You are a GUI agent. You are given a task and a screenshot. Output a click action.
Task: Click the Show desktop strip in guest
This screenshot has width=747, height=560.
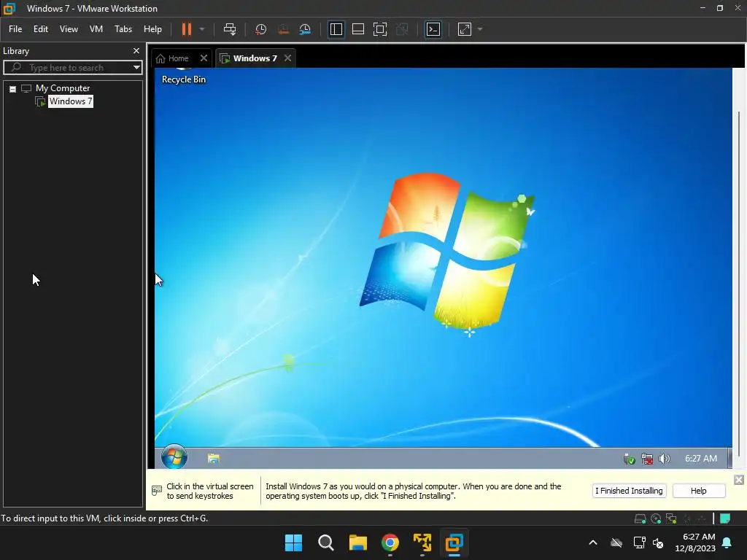(729, 458)
